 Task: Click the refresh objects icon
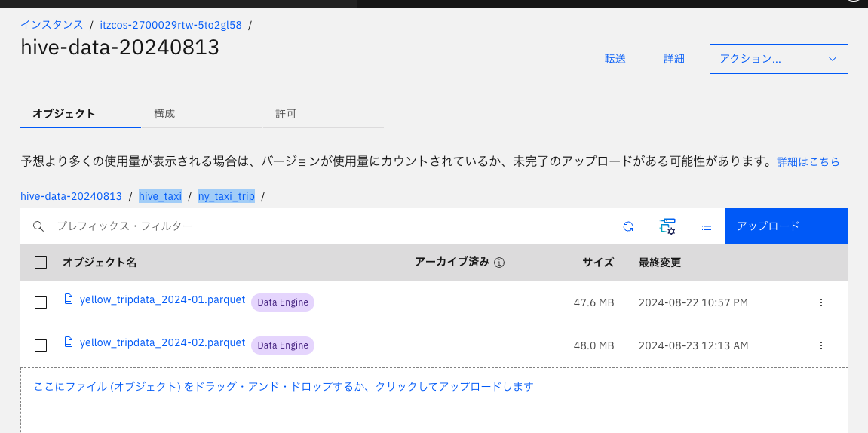click(x=627, y=226)
